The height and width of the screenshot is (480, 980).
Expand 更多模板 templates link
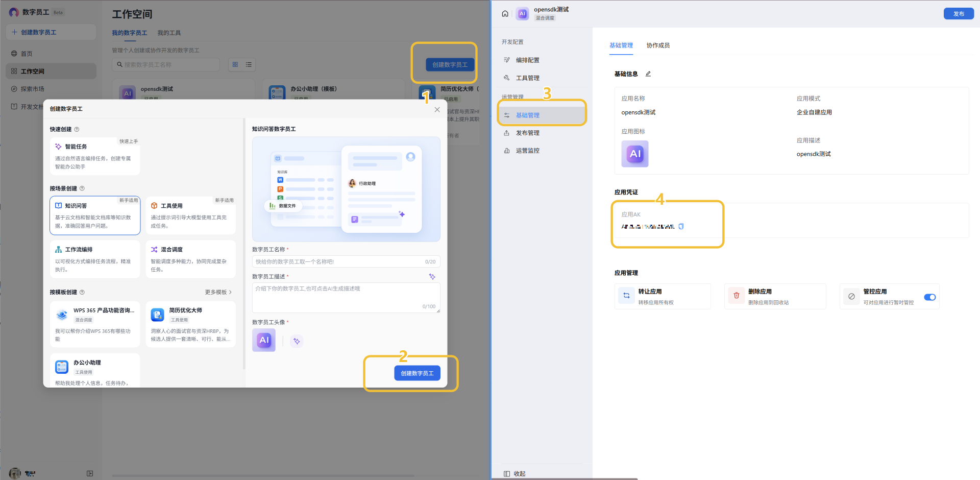(218, 292)
